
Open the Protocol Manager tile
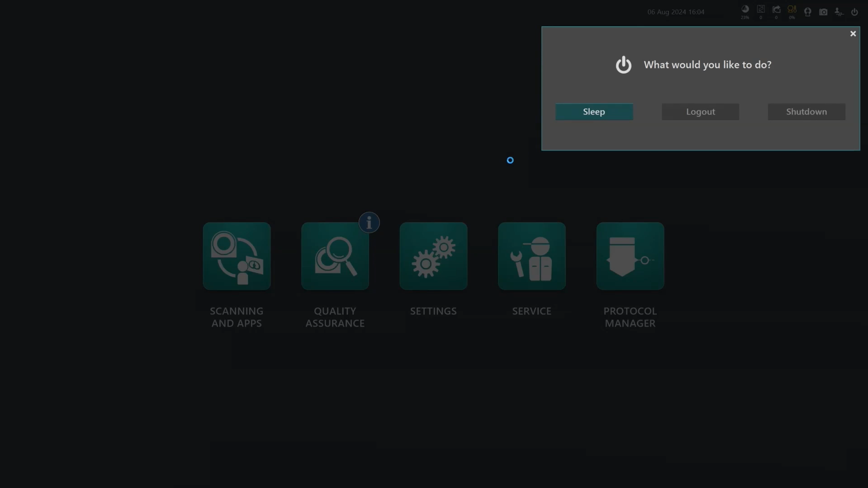[630, 256]
